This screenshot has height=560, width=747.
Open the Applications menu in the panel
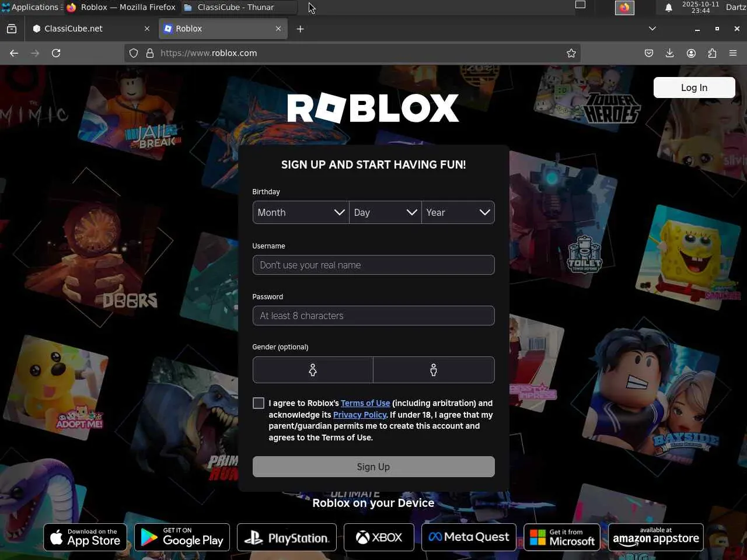click(x=30, y=8)
